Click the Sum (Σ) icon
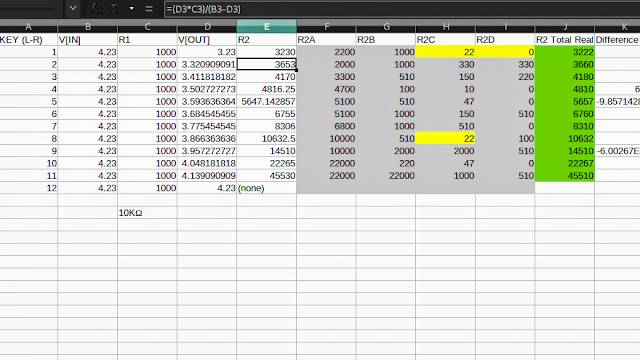The image size is (640, 360). pos(114,9)
